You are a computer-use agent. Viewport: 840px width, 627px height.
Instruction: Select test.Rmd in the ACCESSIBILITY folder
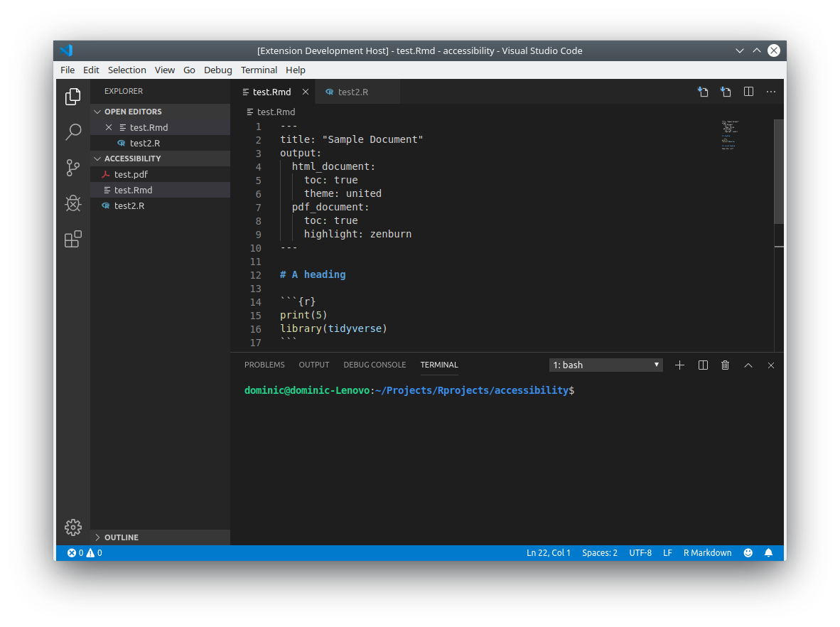click(160, 191)
